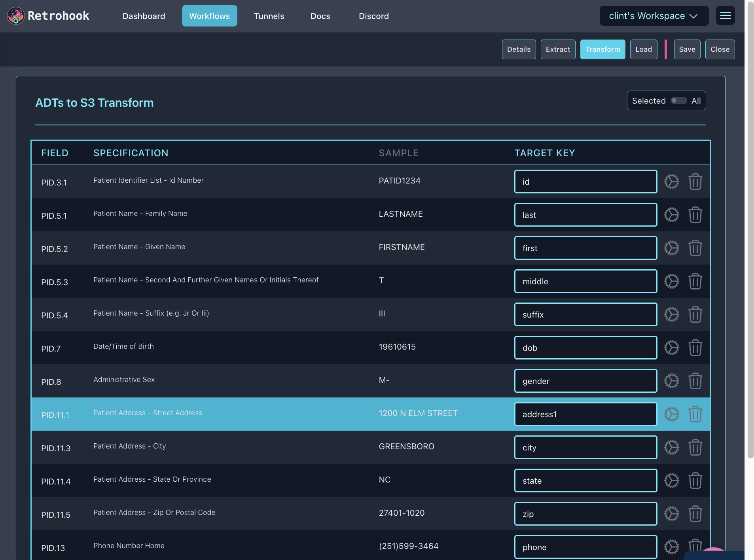Click the Retrohook logo icon
This screenshot has height=560, width=754.
point(16,16)
